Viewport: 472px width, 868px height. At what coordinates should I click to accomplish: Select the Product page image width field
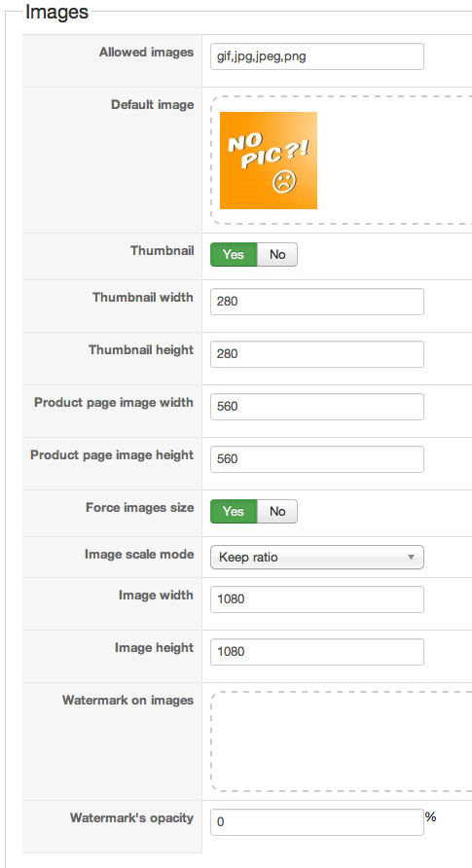(317, 407)
